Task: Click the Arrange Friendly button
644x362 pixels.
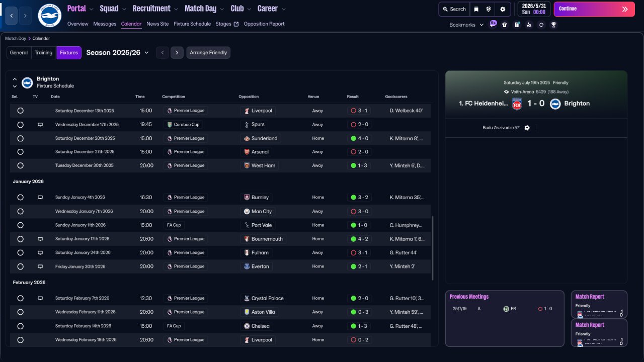Action: 208,53
